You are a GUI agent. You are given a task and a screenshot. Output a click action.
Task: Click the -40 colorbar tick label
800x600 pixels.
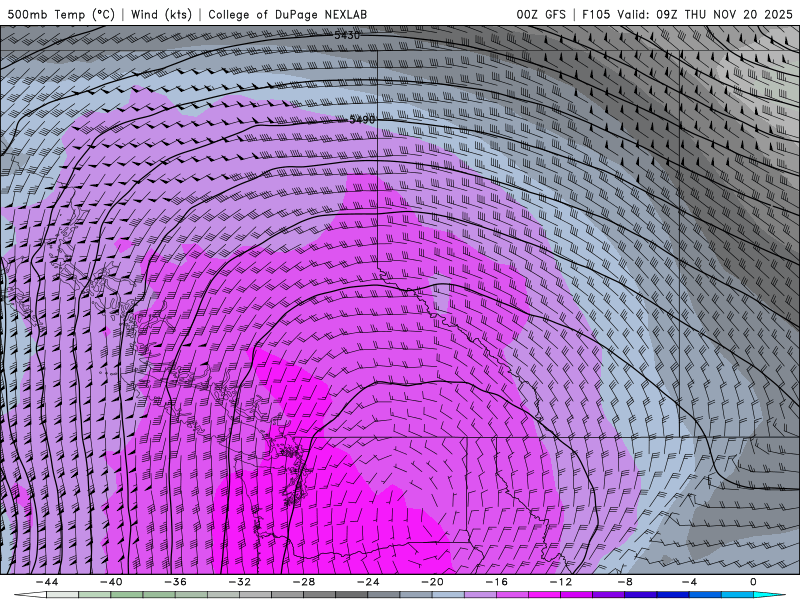click(x=111, y=582)
